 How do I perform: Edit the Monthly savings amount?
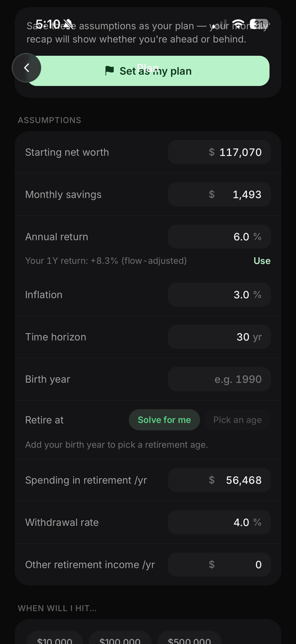219,194
